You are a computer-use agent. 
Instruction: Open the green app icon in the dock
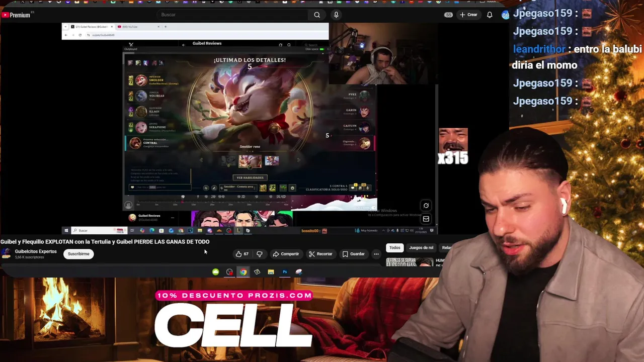[x=215, y=272]
